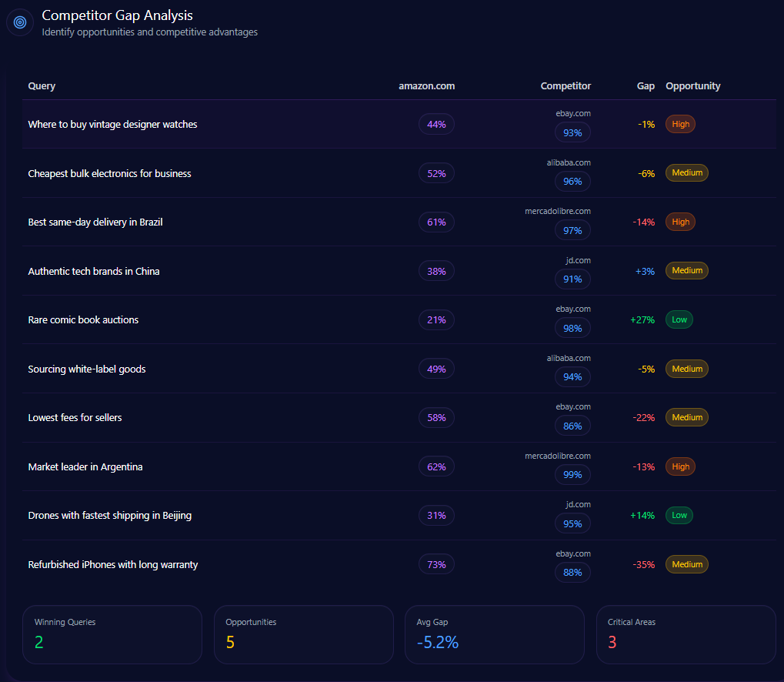
Task: Open the Critical Areas summary card
Action: 686,634
